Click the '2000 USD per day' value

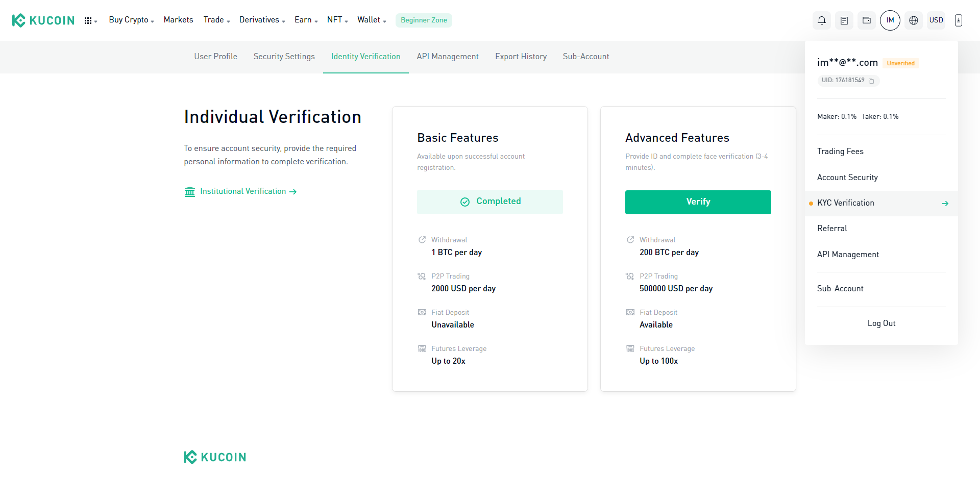click(x=463, y=289)
